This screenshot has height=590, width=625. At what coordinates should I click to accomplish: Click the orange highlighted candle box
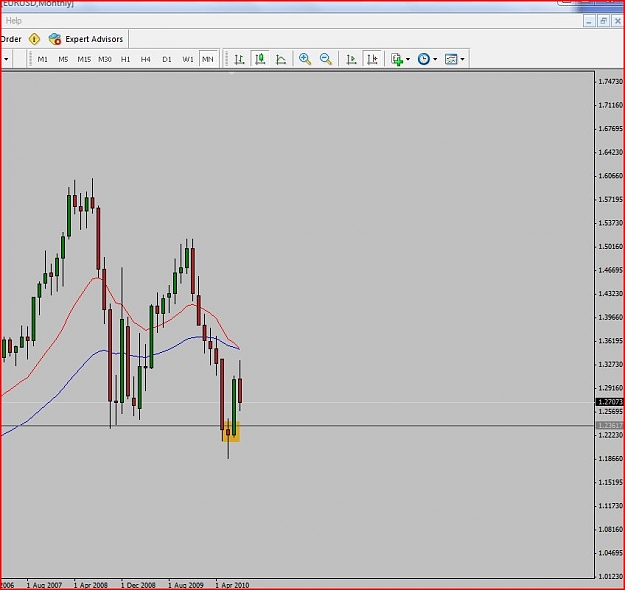click(231, 433)
